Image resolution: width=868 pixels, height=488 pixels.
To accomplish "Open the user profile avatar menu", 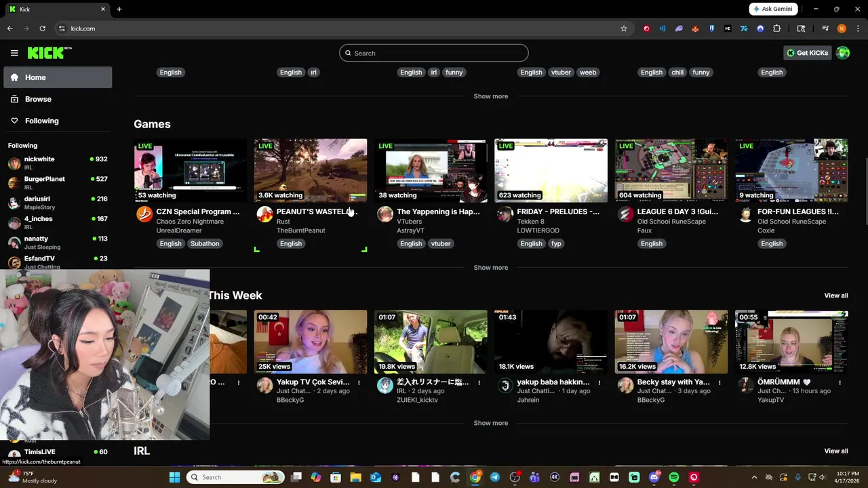I will coord(843,53).
